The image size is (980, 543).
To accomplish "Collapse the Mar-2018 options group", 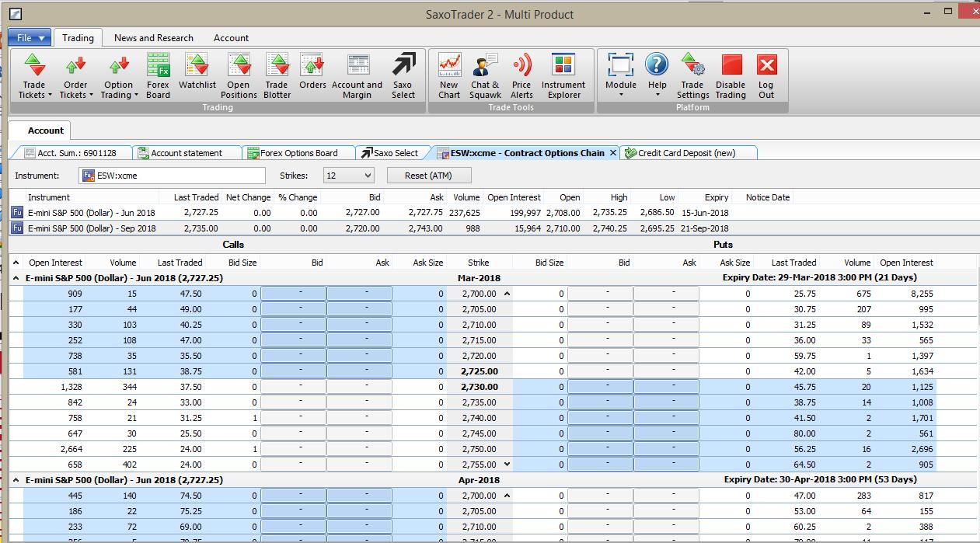I will pos(16,278).
